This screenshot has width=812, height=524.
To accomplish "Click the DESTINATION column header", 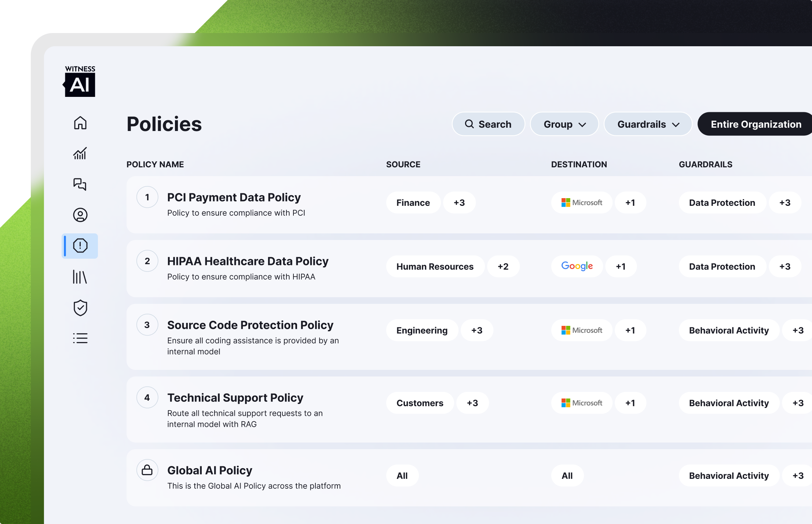I will pos(579,164).
